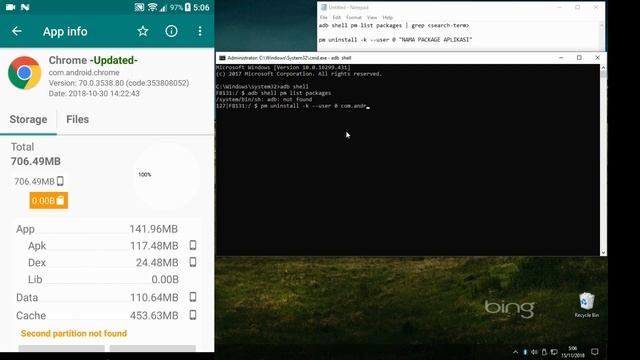
Task: Click the USB device tray icon
Action: click(544, 352)
